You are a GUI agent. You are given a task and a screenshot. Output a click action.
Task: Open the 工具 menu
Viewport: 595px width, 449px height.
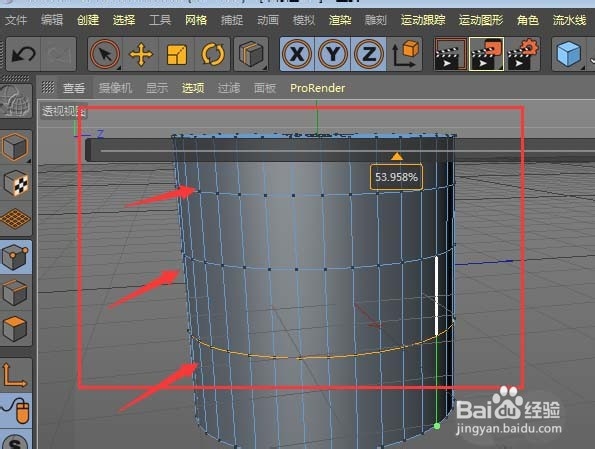coord(160,20)
